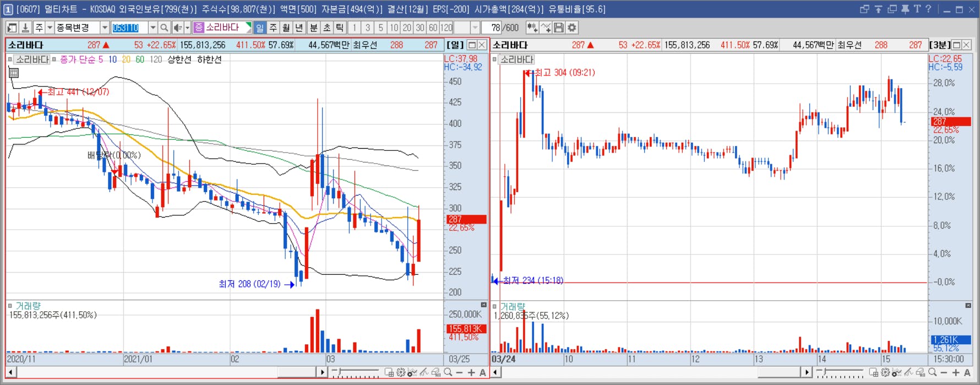The width and height of the screenshot is (980, 385).
Task: Click the save diskette icon in toolbar
Action: coord(559,28)
